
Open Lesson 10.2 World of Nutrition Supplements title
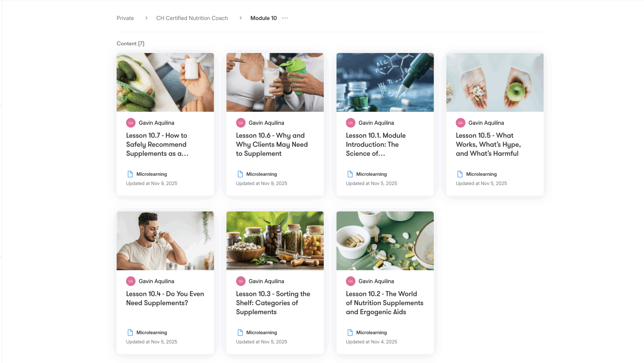point(384,303)
